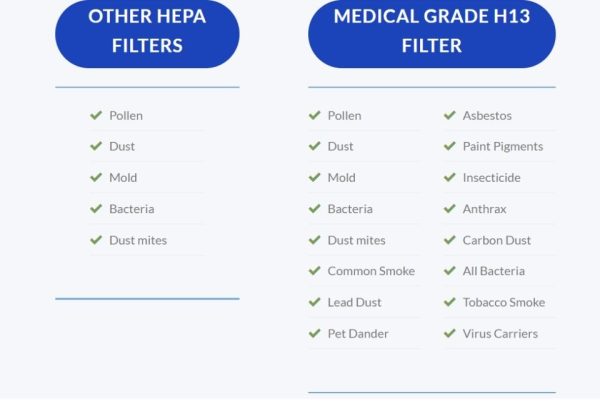
Task: Click checkmark next to Common Smoke
Action: (x=315, y=271)
